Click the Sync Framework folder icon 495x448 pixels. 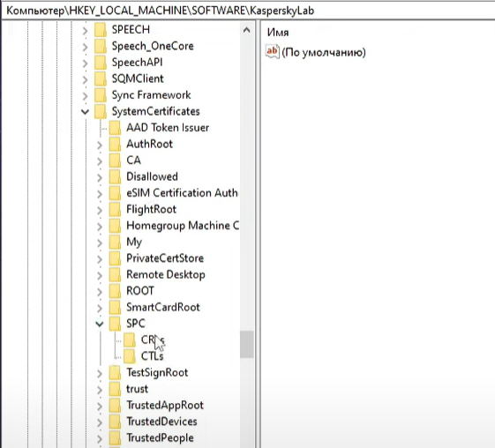click(x=101, y=95)
